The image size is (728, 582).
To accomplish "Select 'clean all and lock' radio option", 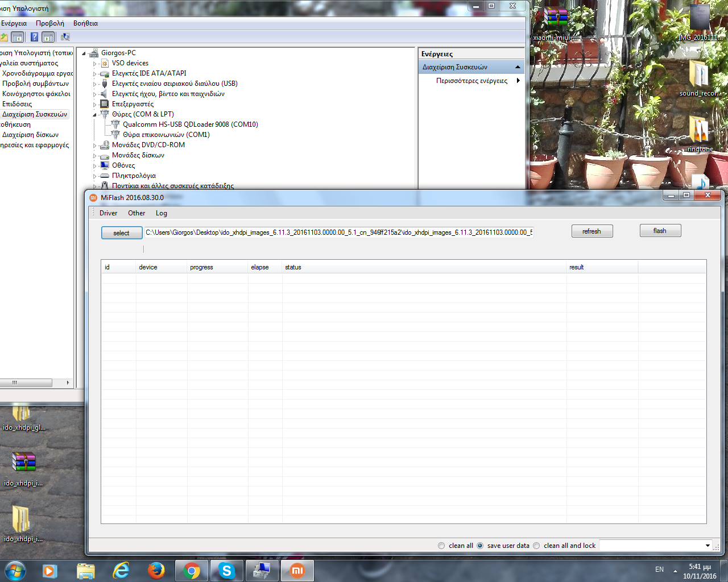I will pyautogui.click(x=536, y=546).
